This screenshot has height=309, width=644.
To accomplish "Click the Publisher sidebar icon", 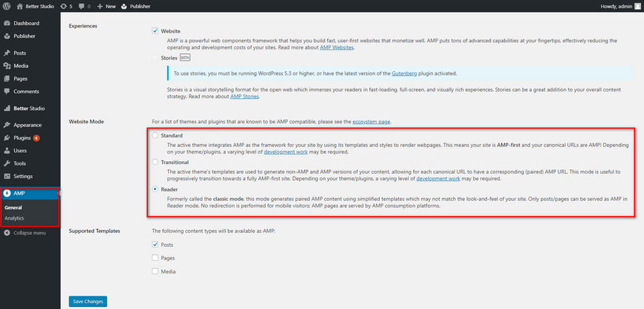I will [7, 36].
